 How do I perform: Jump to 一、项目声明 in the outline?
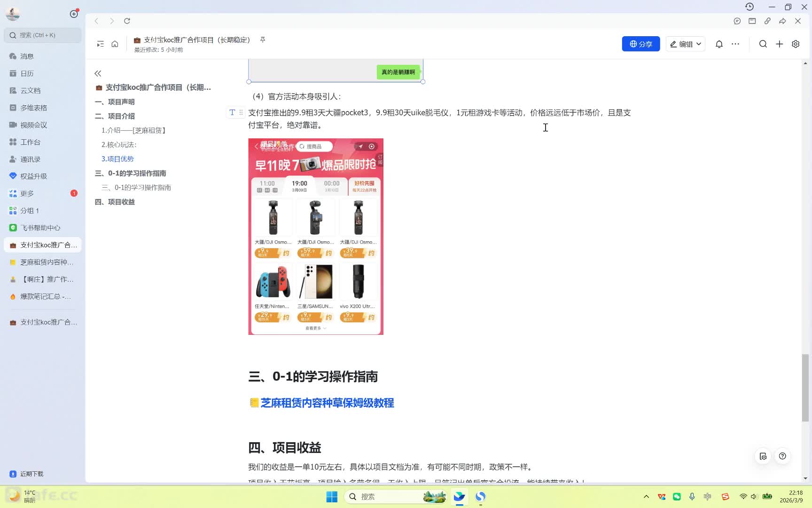pyautogui.click(x=115, y=102)
